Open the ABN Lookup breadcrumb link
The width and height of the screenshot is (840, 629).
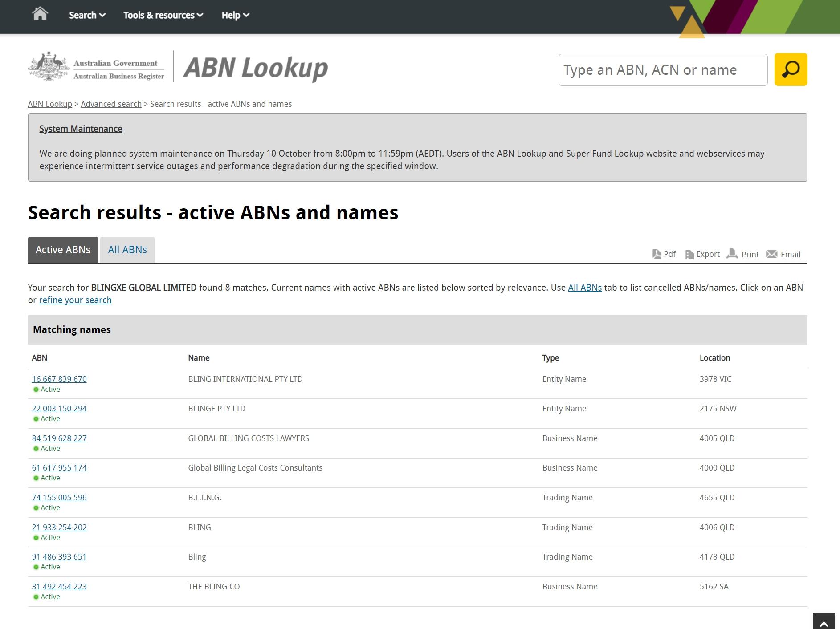(50, 104)
